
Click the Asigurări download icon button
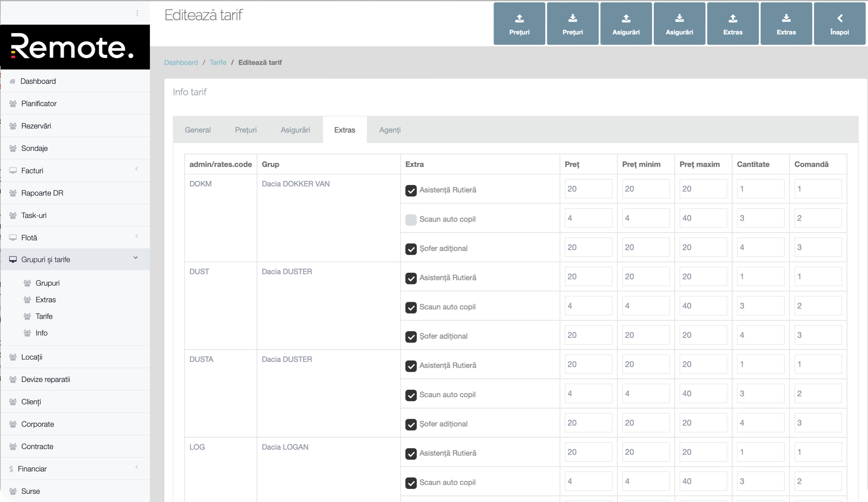point(679,24)
